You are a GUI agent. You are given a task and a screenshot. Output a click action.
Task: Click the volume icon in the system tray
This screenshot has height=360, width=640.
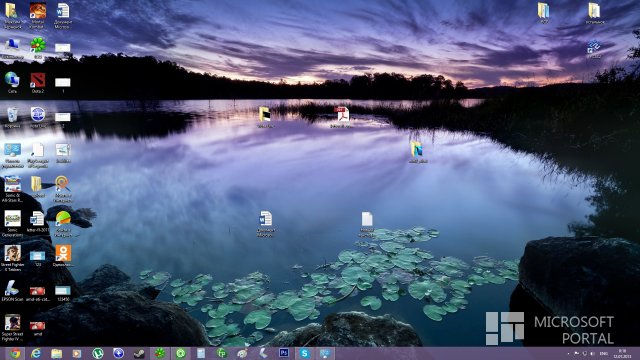point(592,353)
